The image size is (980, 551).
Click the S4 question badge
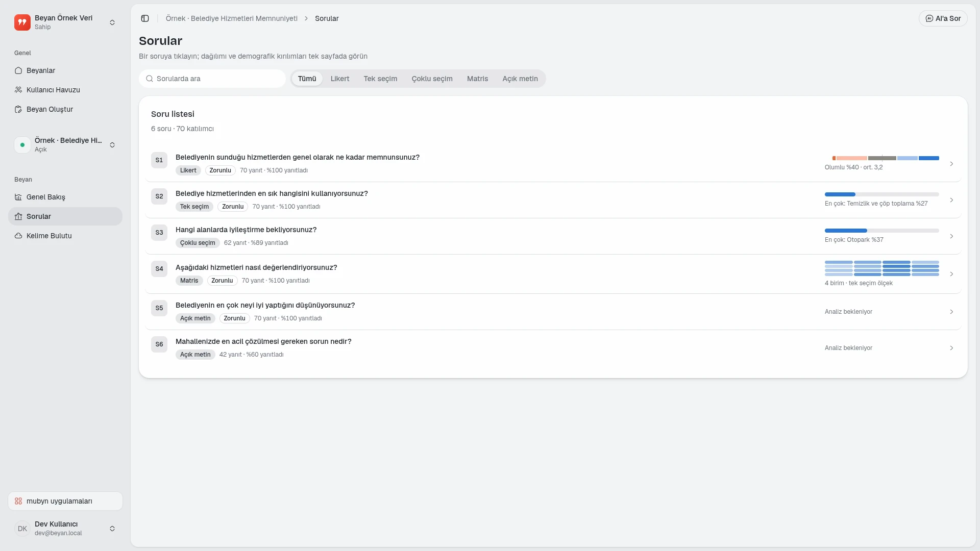pyautogui.click(x=159, y=269)
